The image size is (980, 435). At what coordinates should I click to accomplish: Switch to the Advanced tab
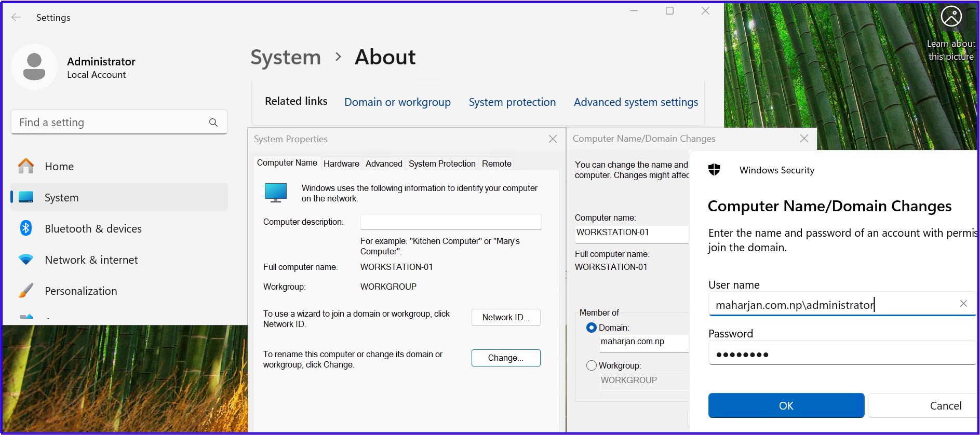coord(384,164)
